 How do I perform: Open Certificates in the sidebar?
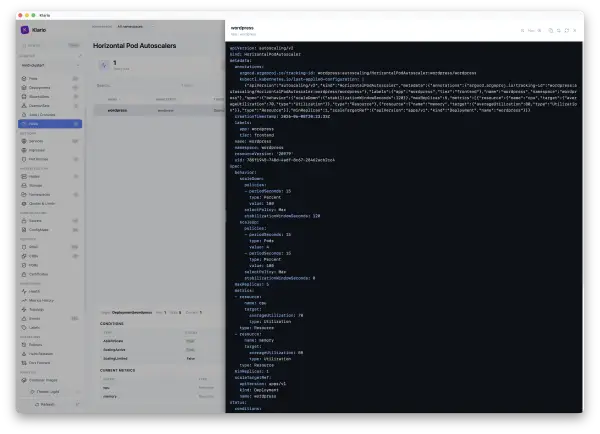pos(50,274)
